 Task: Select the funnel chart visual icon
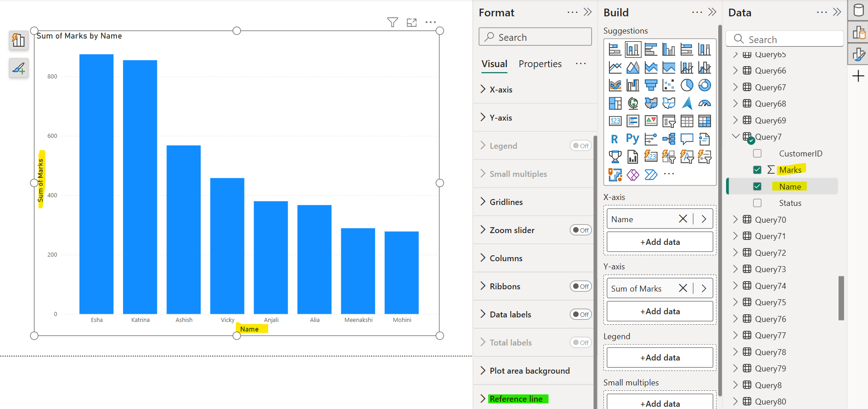[x=651, y=85]
